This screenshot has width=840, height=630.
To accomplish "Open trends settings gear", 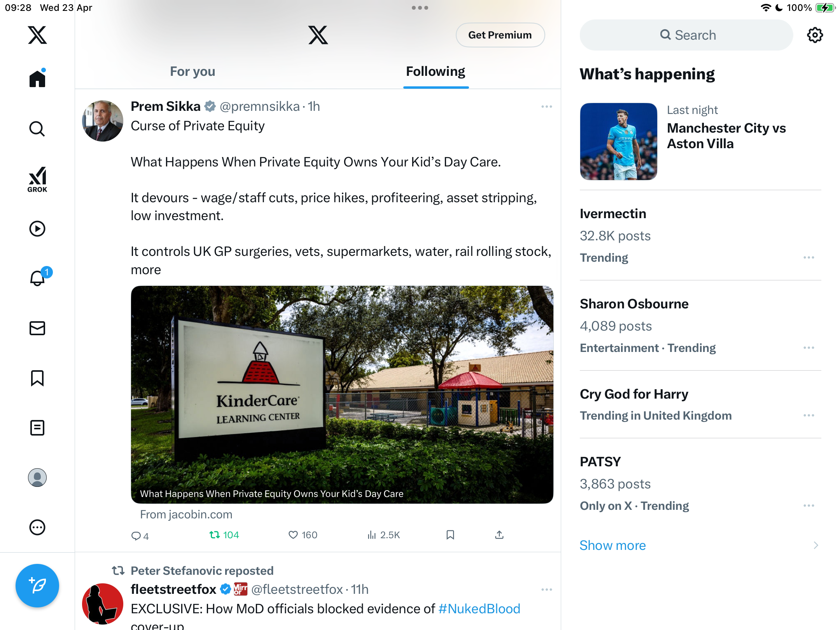I will pos(815,35).
